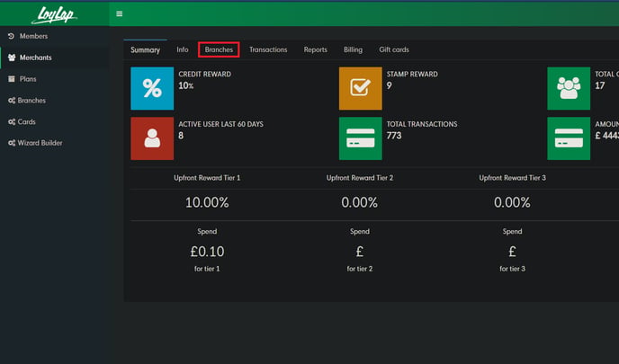Open Merchants in the sidebar
The height and width of the screenshot is (364, 619).
[x=35, y=58]
